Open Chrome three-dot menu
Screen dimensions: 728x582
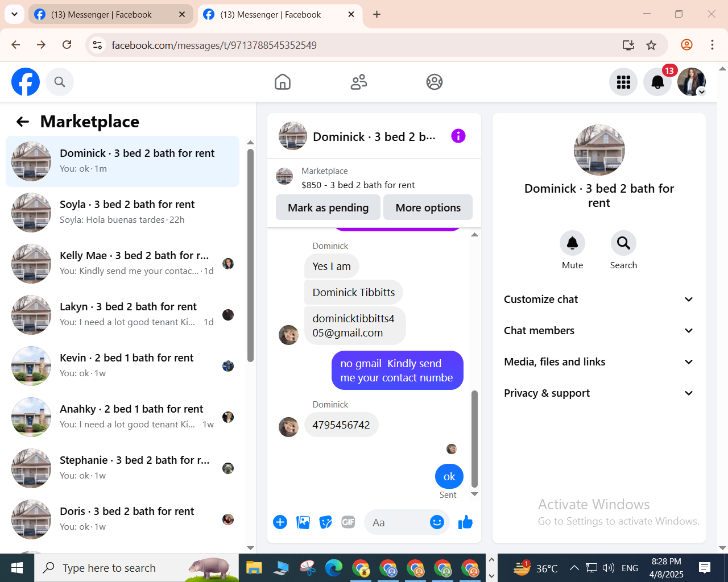(712, 45)
